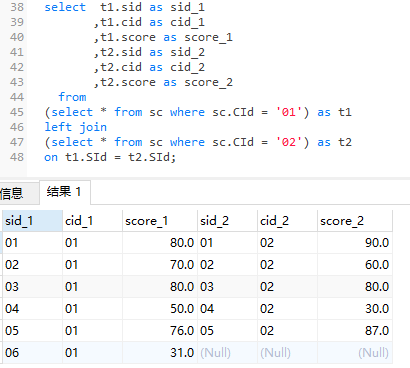Click sid_1 cell with value 03
Image resolution: width=410 pixels, height=368 pixels.
click(x=33, y=287)
